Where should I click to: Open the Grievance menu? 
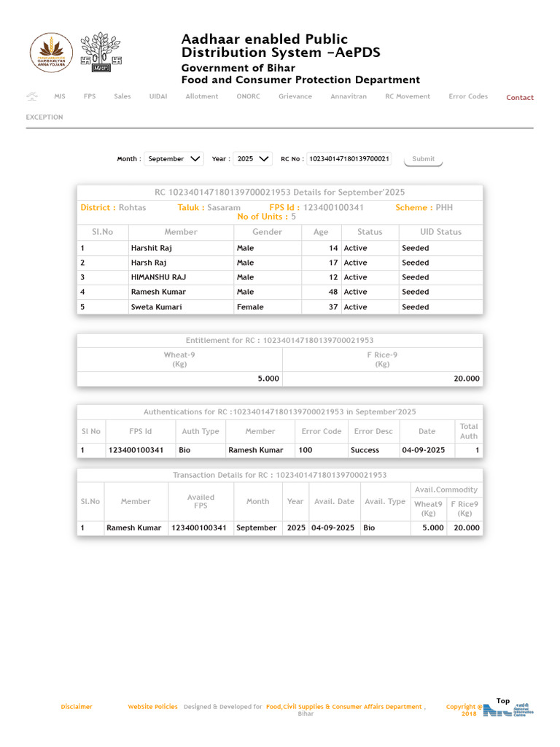pyautogui.click(x=295, y=96)
